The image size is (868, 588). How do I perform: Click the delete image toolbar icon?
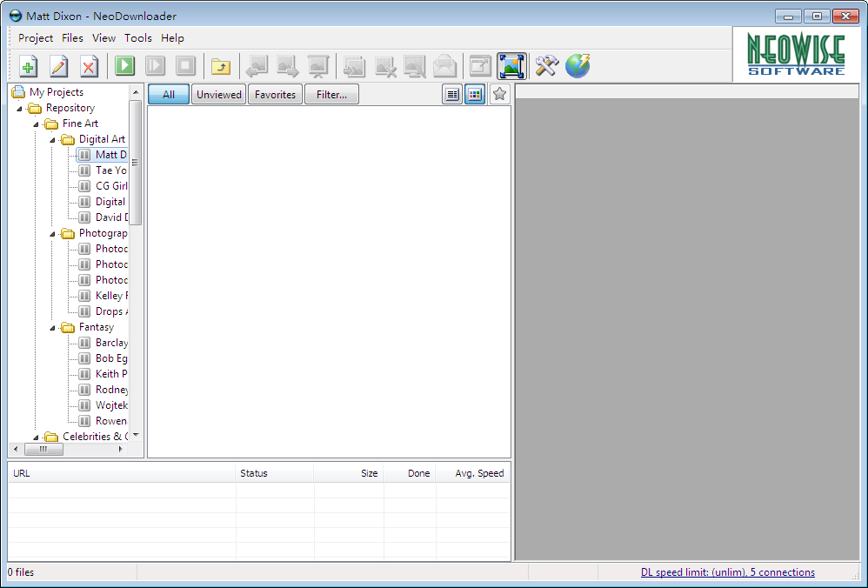[385, 66]
